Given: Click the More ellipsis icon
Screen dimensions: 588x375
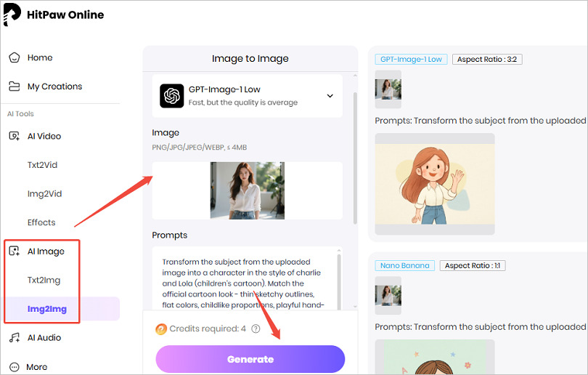Looking at the screenshot, I should 15,367.
